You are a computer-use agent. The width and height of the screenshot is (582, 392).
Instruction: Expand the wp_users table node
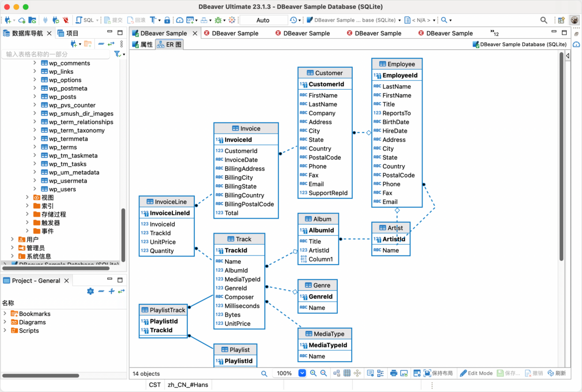(35, 189)
